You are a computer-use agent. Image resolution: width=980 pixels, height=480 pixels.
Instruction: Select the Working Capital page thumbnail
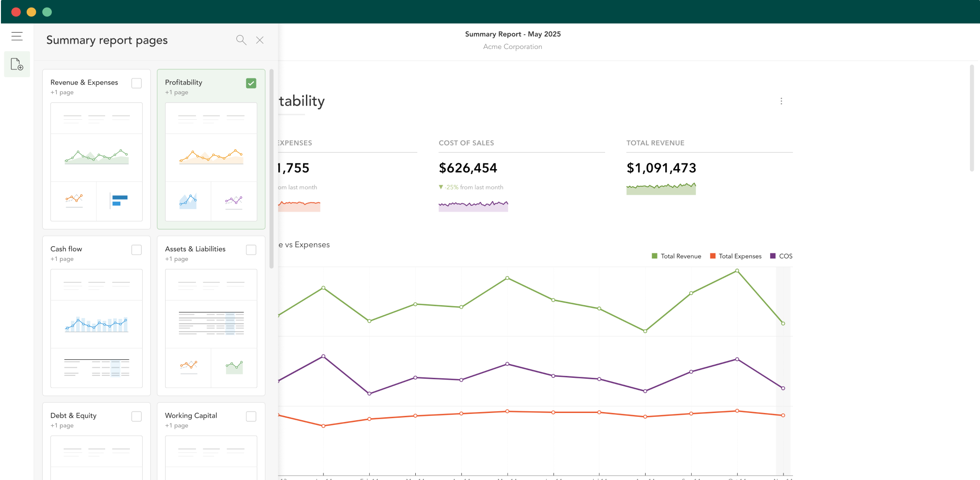[211, 457]
